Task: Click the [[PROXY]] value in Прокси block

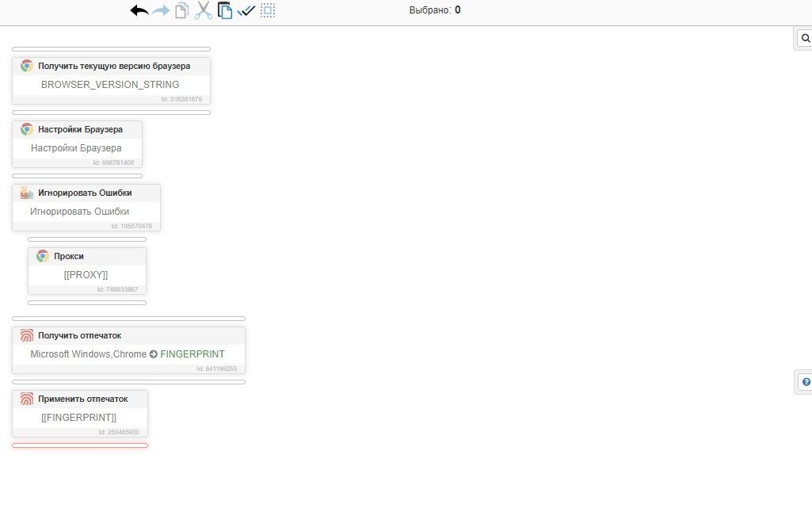Action: pyautogui.click(x=86, y=274)
